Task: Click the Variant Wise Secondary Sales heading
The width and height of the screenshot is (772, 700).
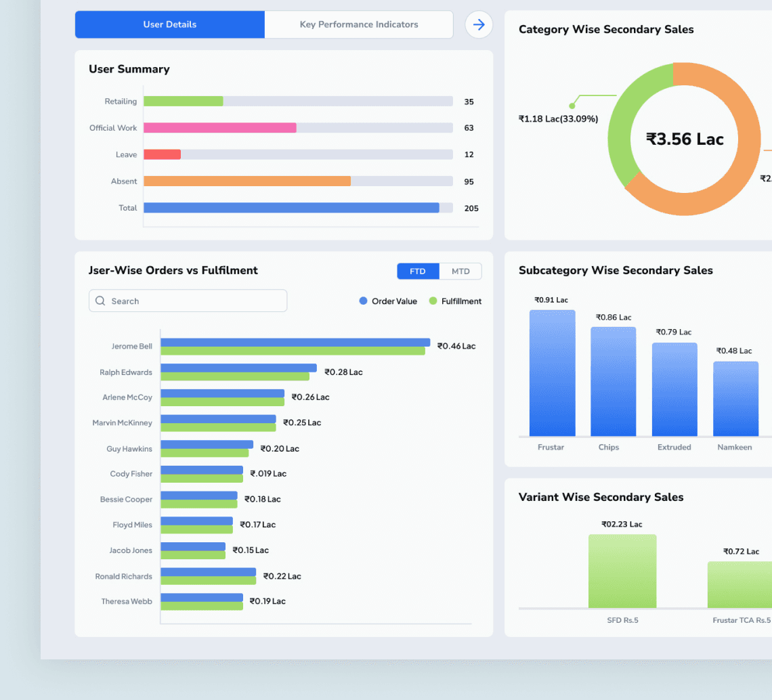Action: (x=601, y=497)
